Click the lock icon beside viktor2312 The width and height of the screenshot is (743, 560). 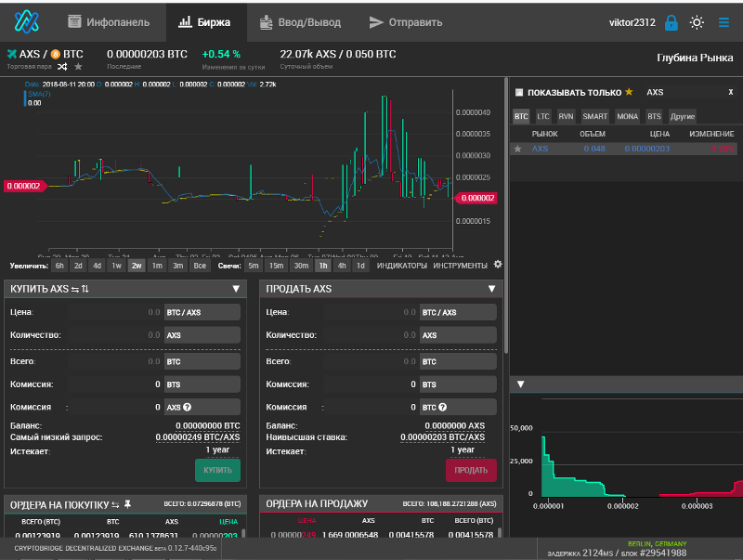[671, 22]
